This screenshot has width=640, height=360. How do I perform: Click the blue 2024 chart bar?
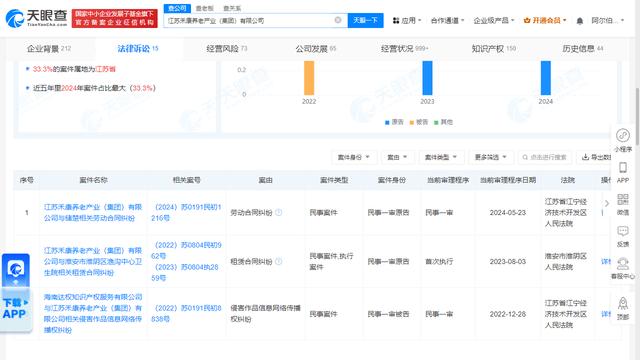[546, 78]
